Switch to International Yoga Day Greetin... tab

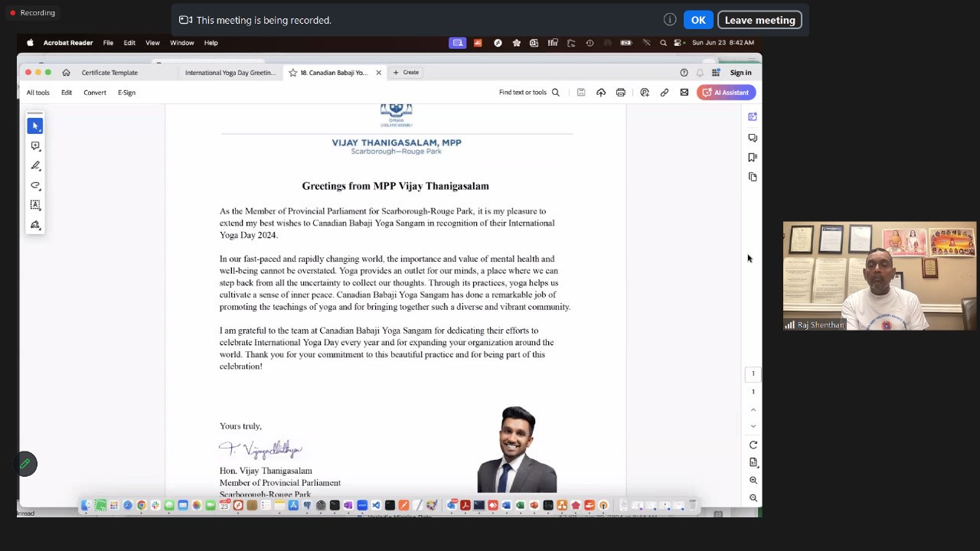point(230,73)
